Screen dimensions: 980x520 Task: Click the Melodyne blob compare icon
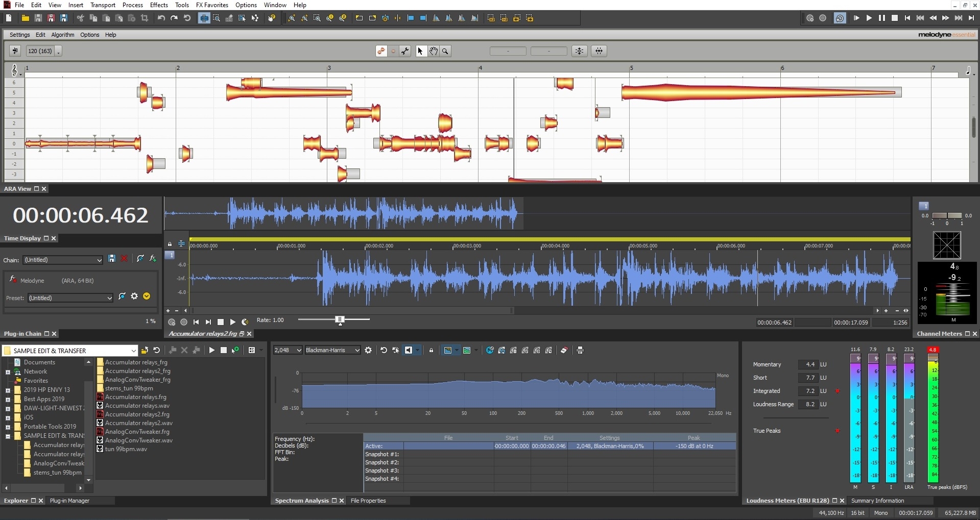click(381, 51)
